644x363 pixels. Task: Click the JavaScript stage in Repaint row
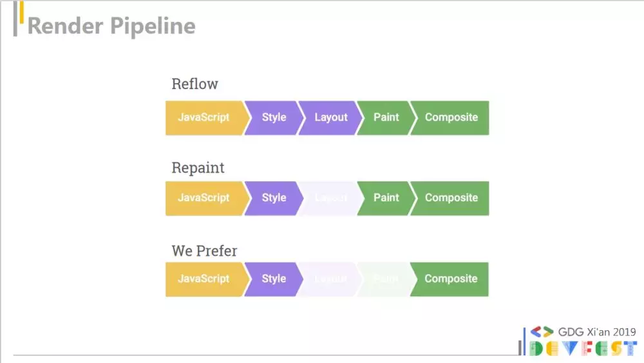(x=205, y=198)
